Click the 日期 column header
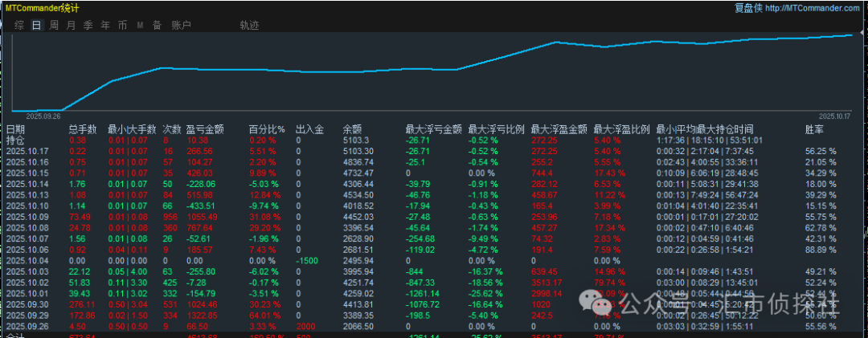Screen dimensions: 868x338 (15, 129)
